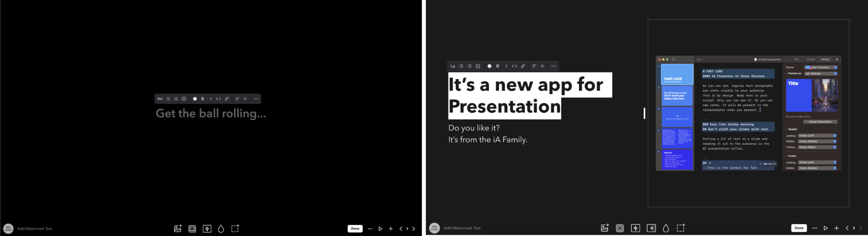Click add-block dashed square icon on right slide
The image size is (868, 236).
coord(681,228)
